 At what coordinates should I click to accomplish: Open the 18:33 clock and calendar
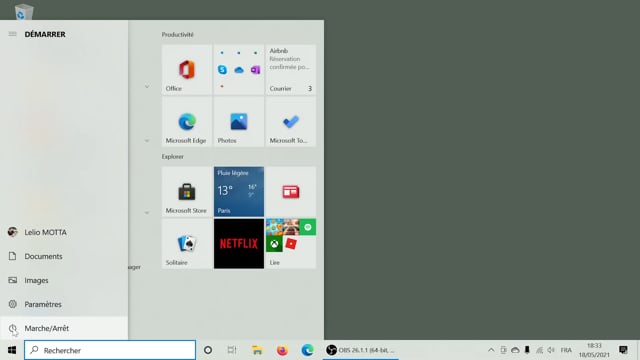coord(594,350)
